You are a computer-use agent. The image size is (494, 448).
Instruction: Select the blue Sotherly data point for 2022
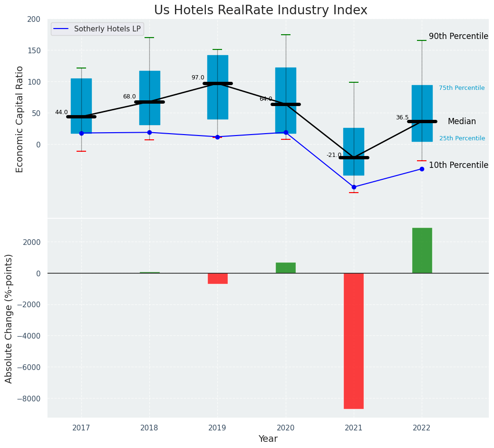pos(422,169)
